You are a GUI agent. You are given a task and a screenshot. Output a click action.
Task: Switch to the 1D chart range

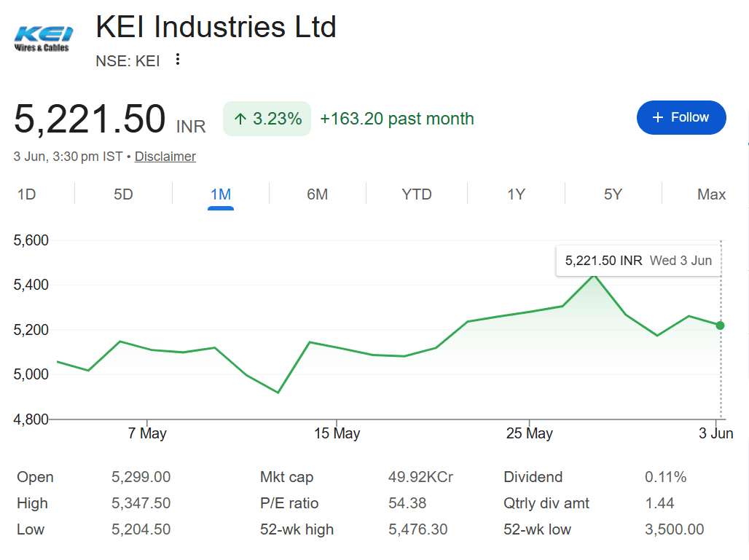[x=27, y=194]
